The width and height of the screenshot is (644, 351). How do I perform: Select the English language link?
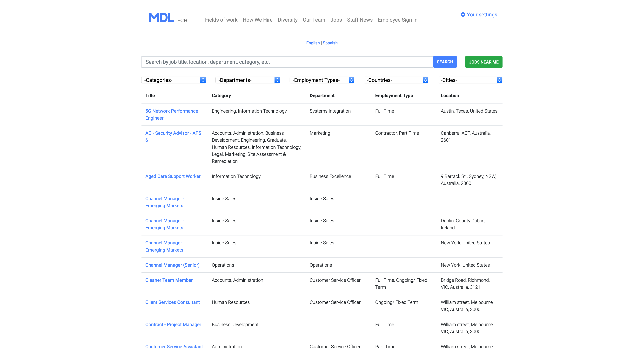point(313,43)
